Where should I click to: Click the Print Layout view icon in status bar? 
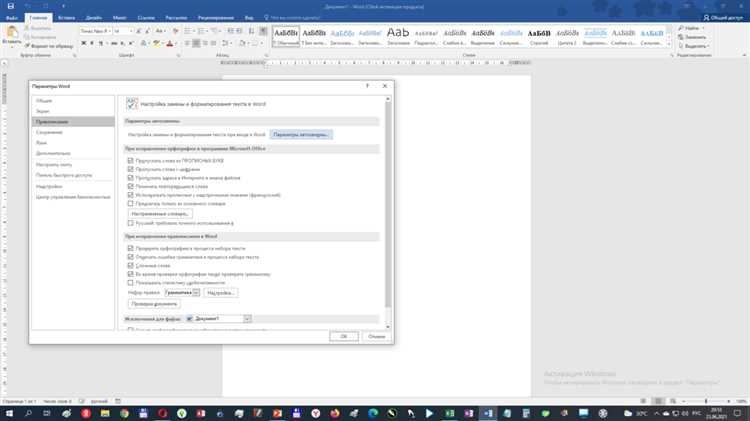coord(658,401)
